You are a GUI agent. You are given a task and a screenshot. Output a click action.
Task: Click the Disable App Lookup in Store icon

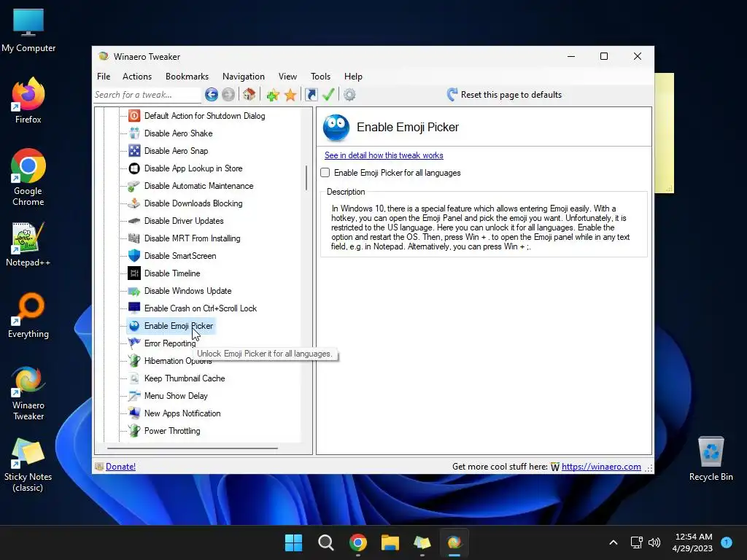click(x=134, y=168)
